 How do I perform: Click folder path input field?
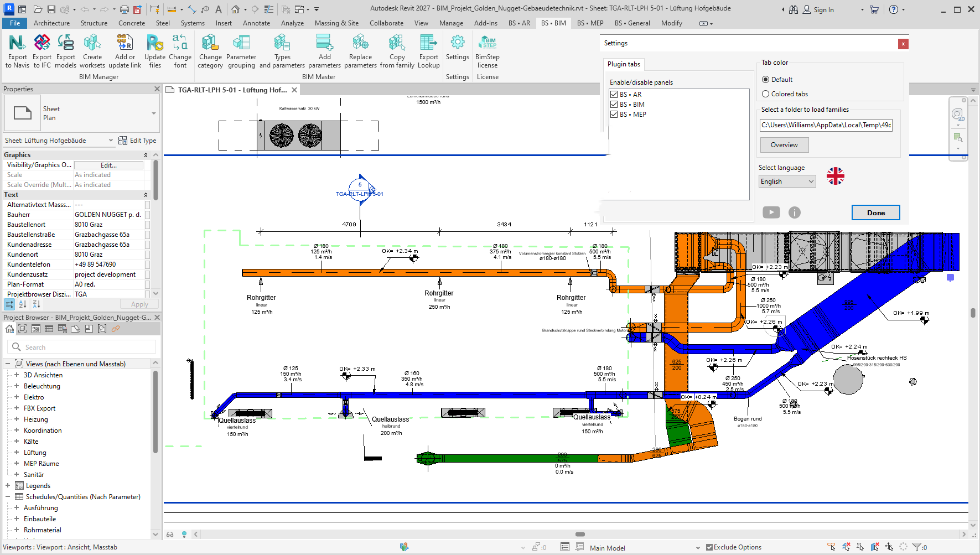pos(826,125)
